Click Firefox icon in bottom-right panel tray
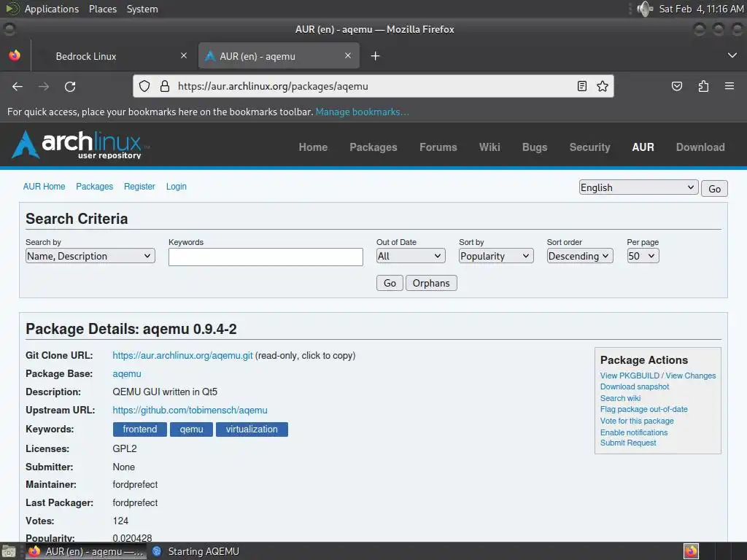This screenshot has width=747, height=560. tap(691, 551)
